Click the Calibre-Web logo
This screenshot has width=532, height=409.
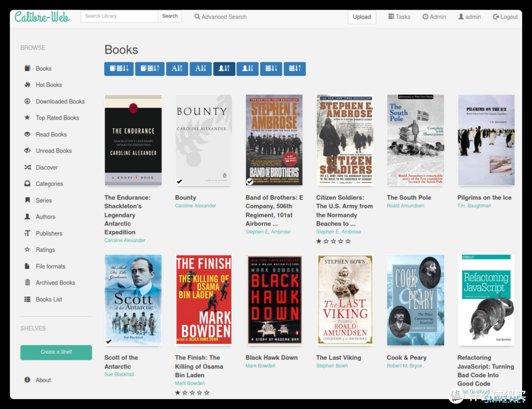tap(42, 17)
